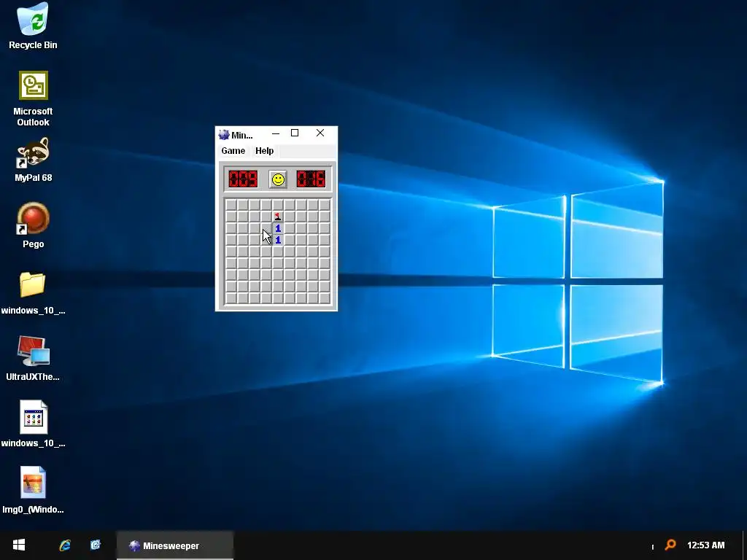Click the Minesweeper elapsed time counter

coord(311,179)
